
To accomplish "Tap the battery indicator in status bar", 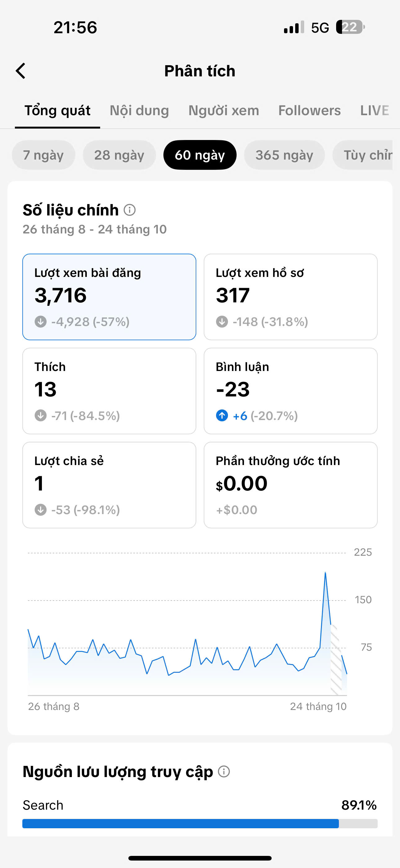I will coord(350,27).
